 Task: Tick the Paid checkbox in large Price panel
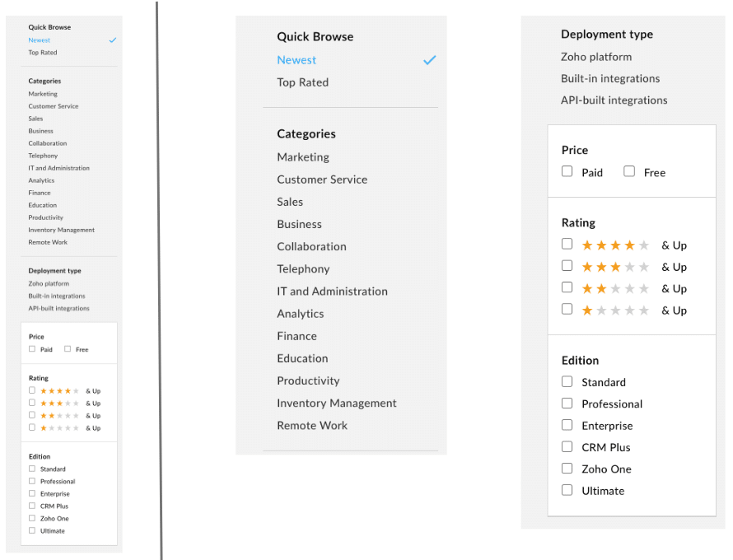[567, 171]
